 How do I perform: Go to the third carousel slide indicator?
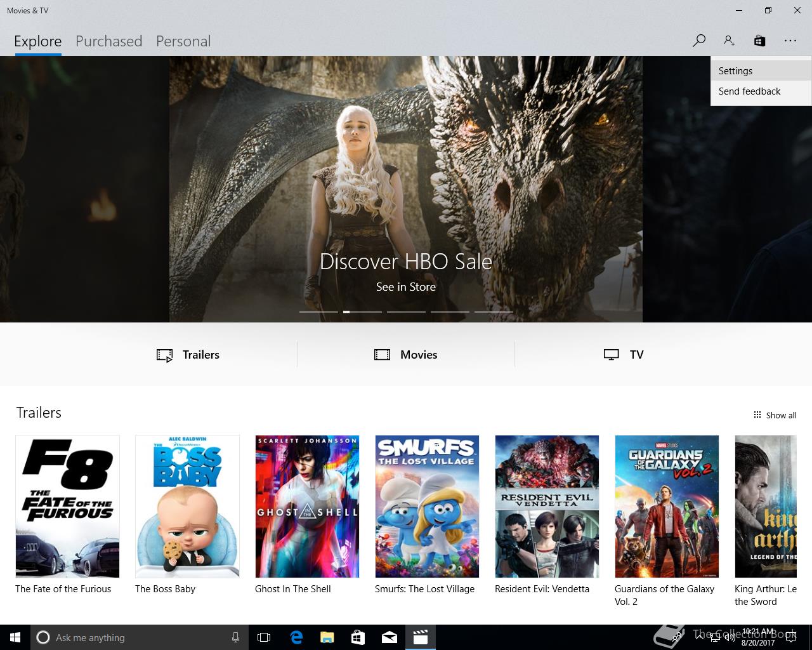point(406,312)
